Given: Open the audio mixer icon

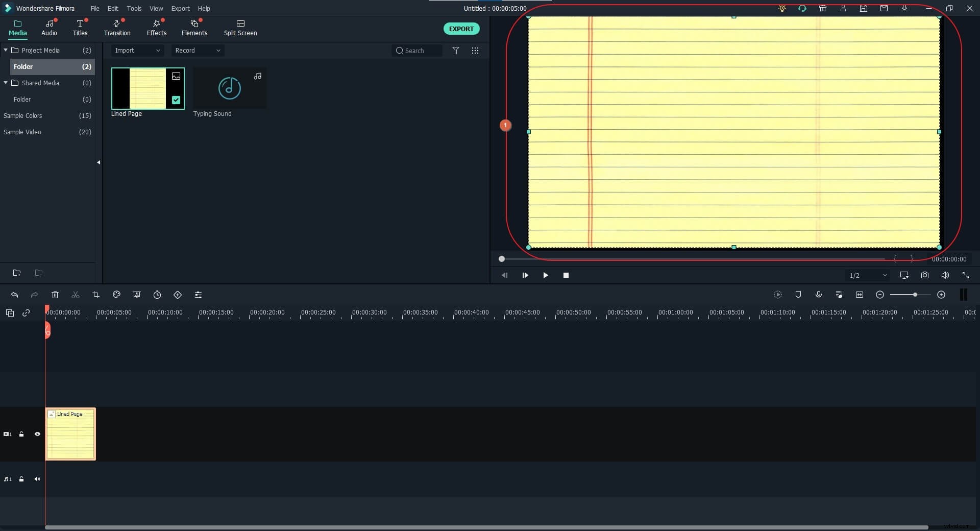Looking at the screenshot, I should click(839, 295).
